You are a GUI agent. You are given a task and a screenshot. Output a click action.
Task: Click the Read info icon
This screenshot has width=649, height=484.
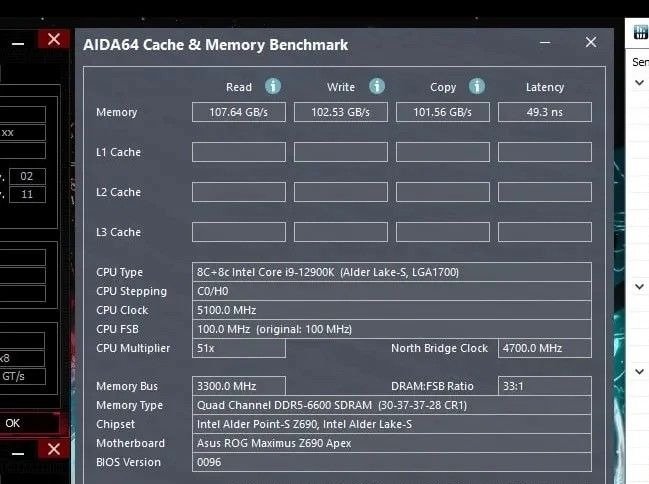273,86
